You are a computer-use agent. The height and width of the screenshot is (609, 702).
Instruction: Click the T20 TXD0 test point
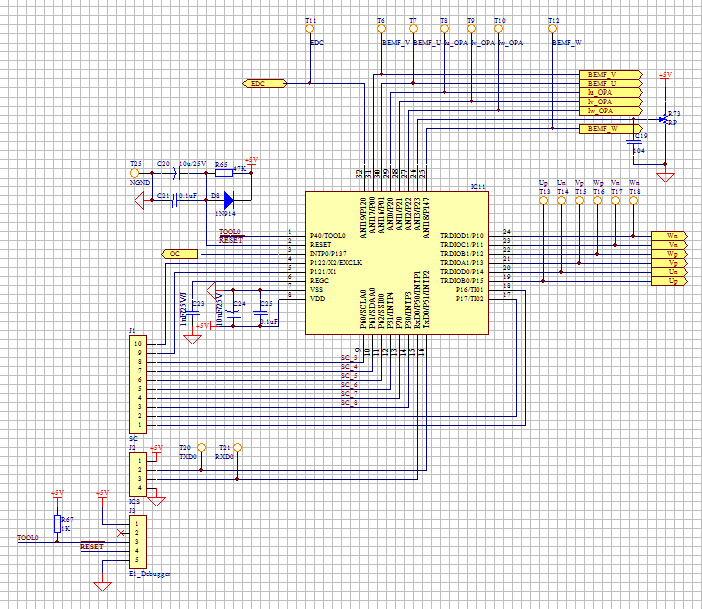pos(200,447)
